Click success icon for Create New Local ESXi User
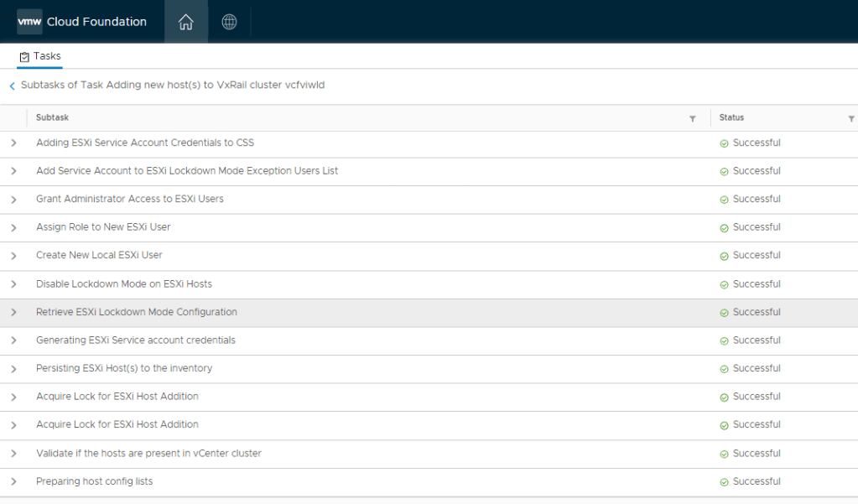Viewport: 858px width, 504px height. 724,256
